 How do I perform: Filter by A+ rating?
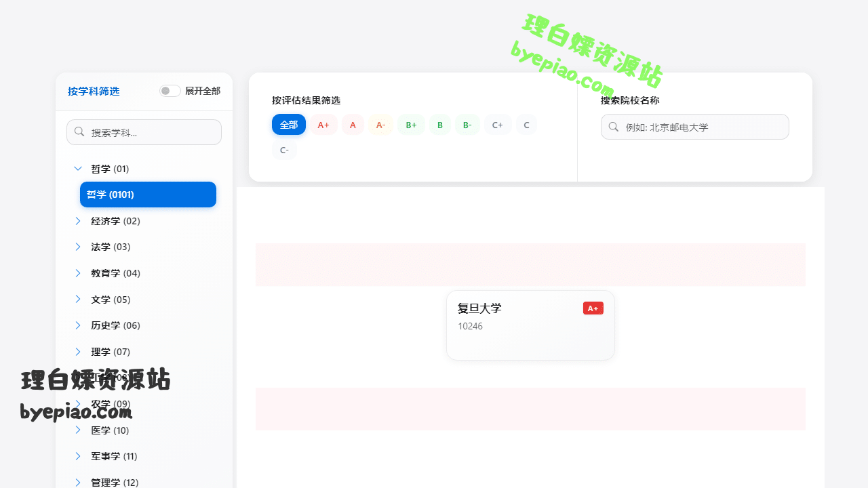(323, 125)
